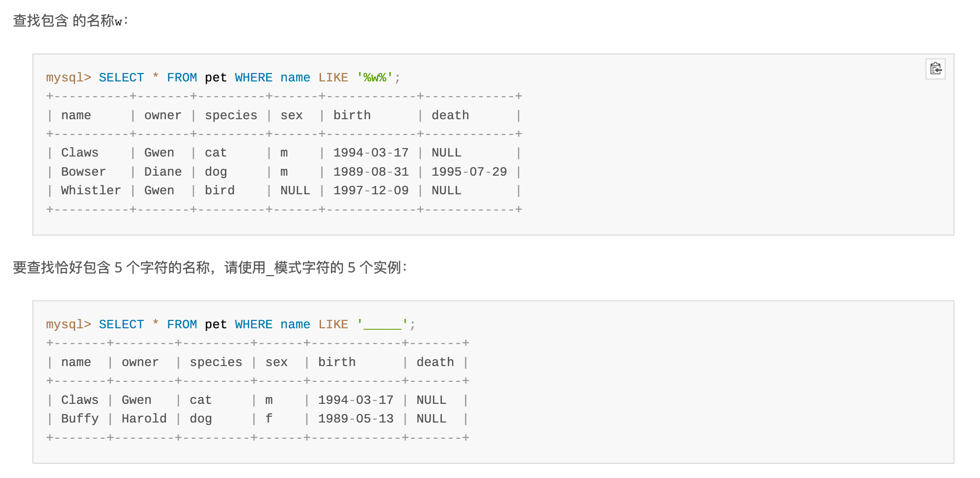Click the '%w%' pattern string in first query
This screenshot has height=478, width=980.
pyautogui.click(x=375, y=78)
